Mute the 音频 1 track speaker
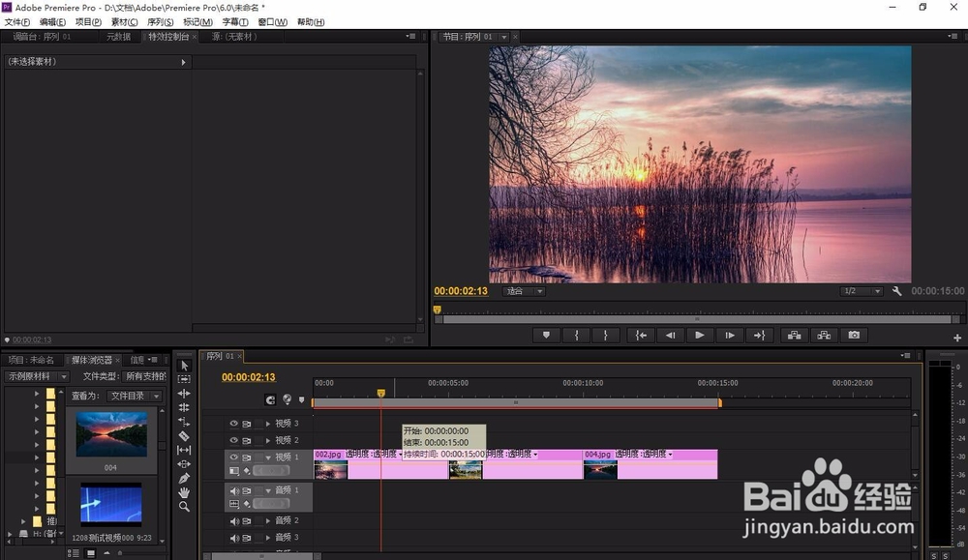This screenshot has height=560, width=968. (x=234, y=491)
